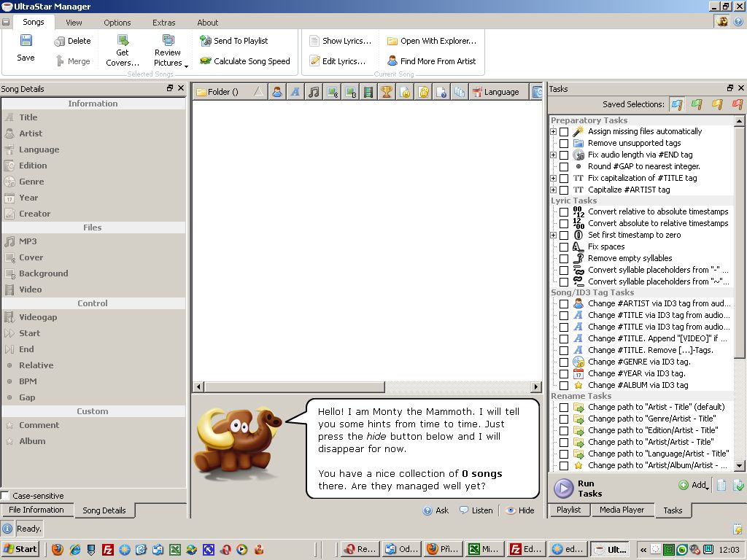Send selected songs to playlist
This screenshot has height=560, width=747.
pos(233,41)
